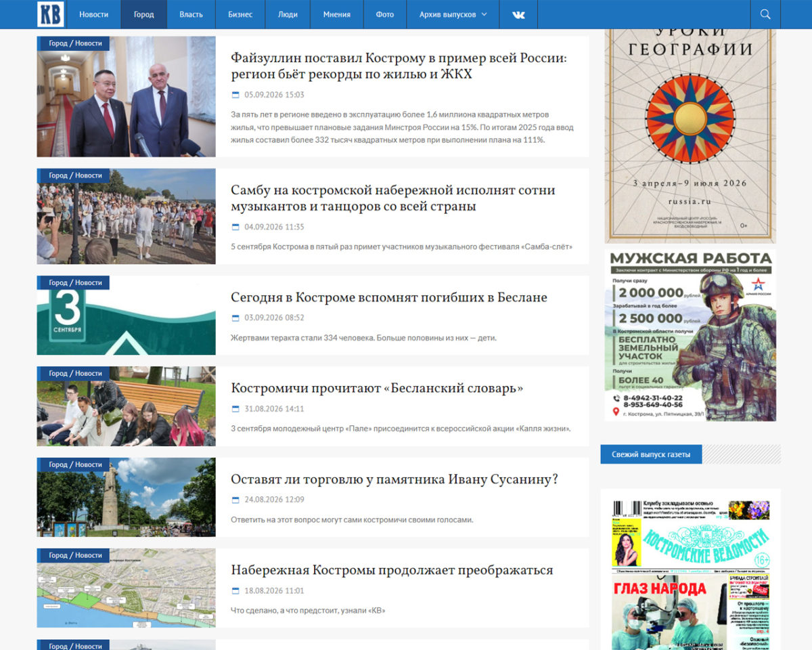Image resolution: width=812 pixels, height=650 pixels.
Task: Click calendar icon beside 18.08.2026 11:01
Action: coord(235,591)
